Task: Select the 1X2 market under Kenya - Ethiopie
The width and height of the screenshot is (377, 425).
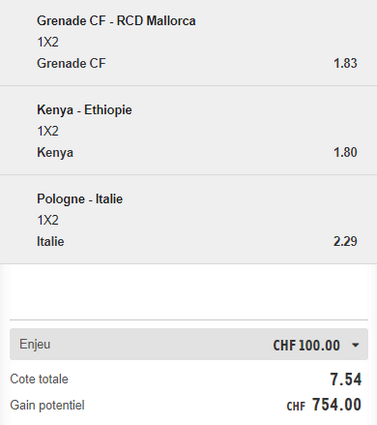Action: click(x=48, y=131)
